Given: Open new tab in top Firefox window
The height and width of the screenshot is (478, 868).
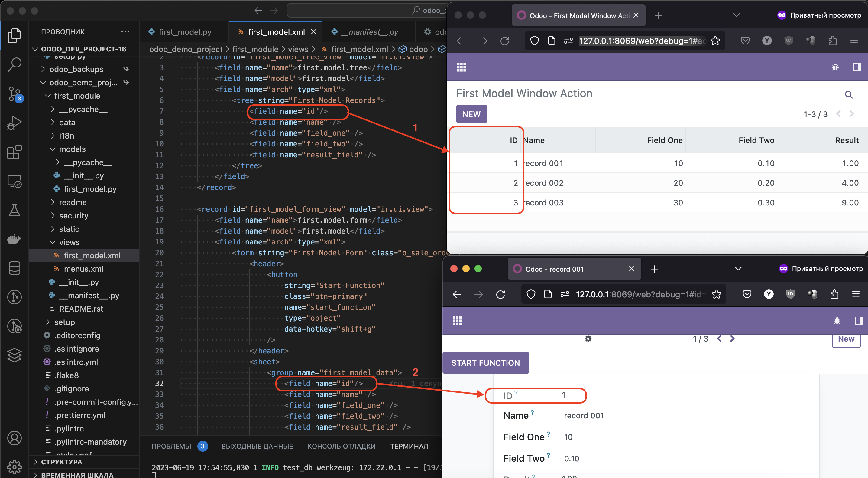Looking at the screenshot, I should 658,15.
